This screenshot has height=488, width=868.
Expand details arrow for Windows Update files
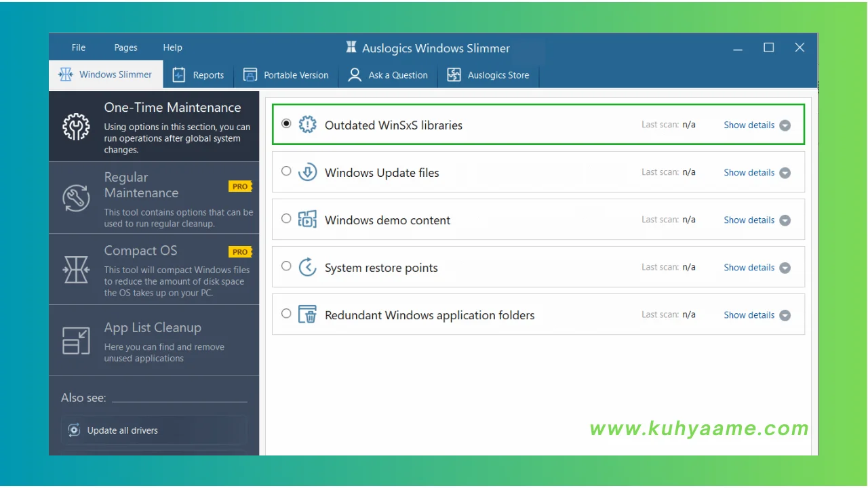tap(785, 173)
